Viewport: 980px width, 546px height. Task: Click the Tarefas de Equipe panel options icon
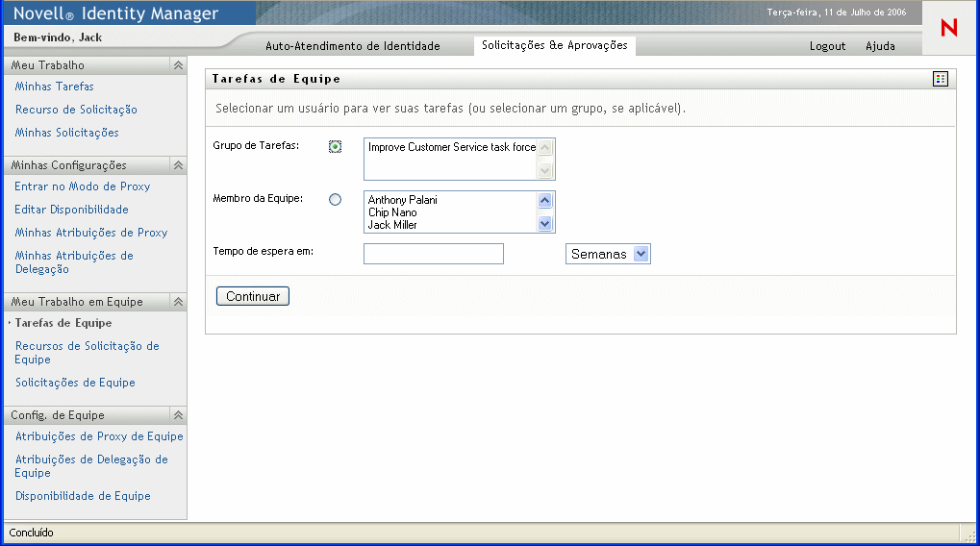click(941, 79)
